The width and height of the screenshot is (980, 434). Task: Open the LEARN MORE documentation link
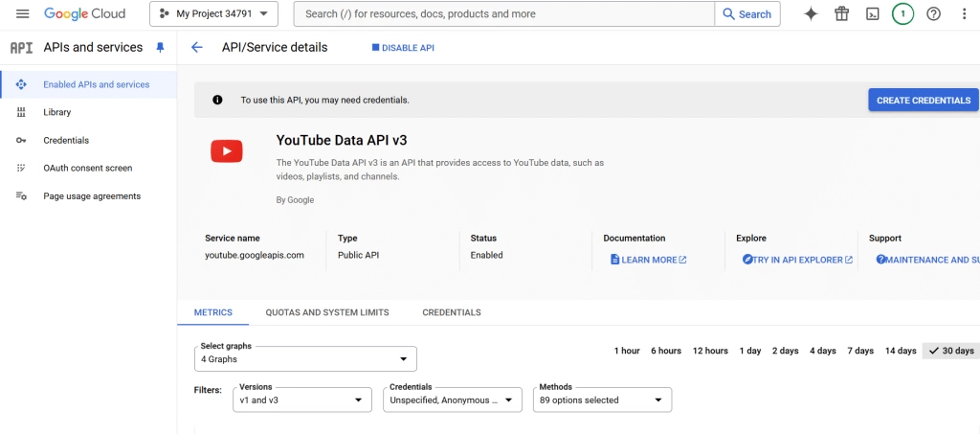click(649, 260)
